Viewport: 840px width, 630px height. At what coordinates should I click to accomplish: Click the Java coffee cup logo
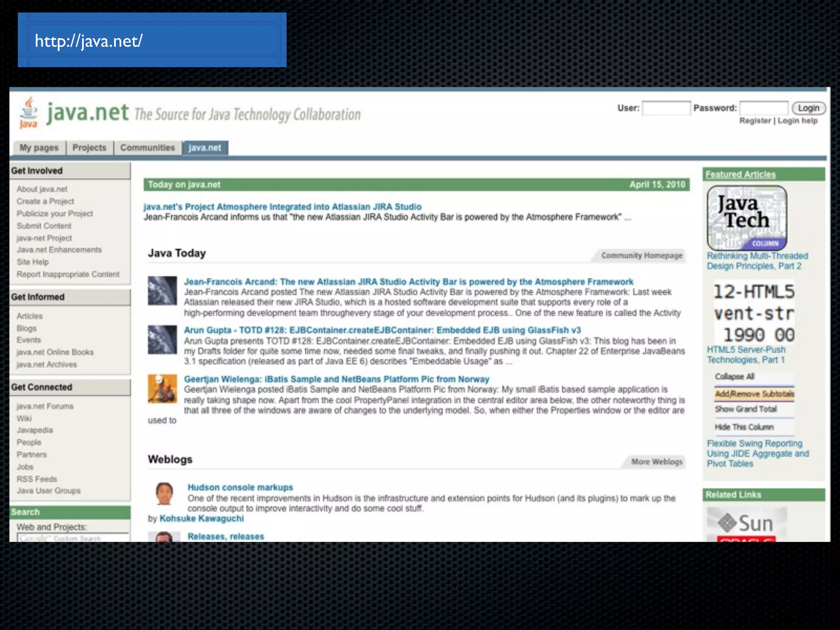tap(28, 112)
